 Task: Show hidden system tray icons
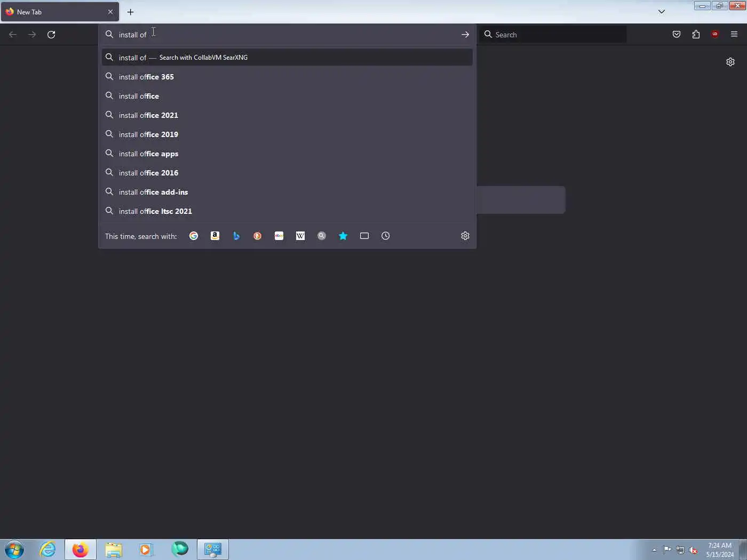tap(654, 550)
